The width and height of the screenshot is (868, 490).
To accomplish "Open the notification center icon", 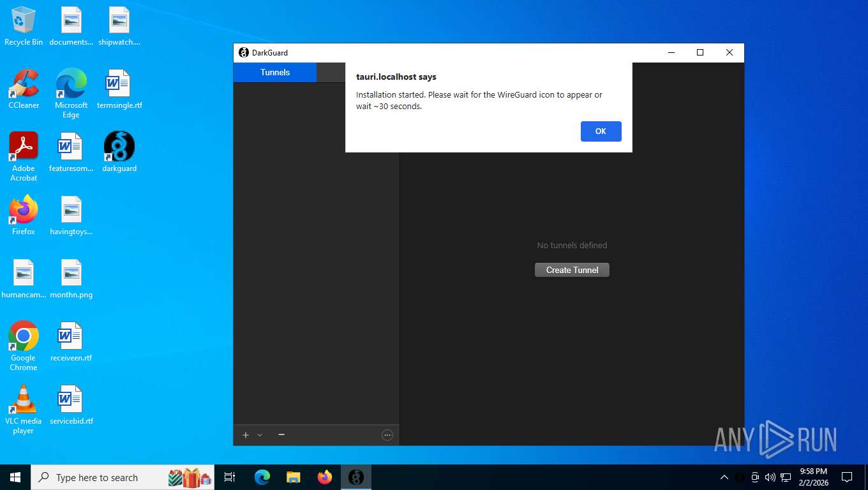I will tap(847, 477).
